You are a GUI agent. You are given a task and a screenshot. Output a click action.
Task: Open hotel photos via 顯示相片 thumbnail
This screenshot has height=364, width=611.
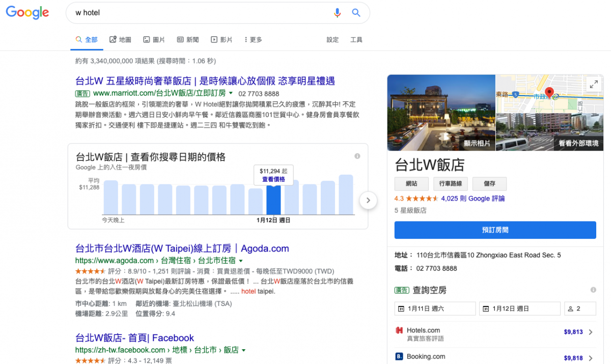(441, 113)
